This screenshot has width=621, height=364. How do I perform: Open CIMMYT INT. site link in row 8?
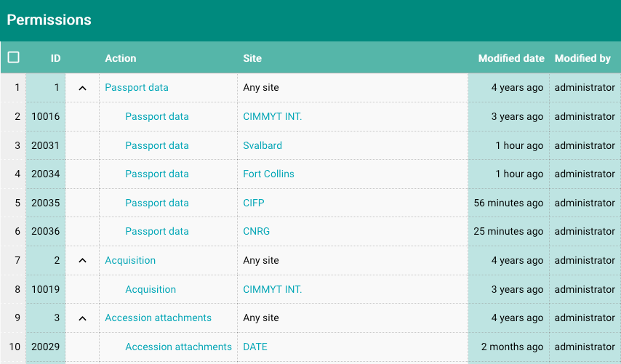pyautogui.click(x=273, y=289)
